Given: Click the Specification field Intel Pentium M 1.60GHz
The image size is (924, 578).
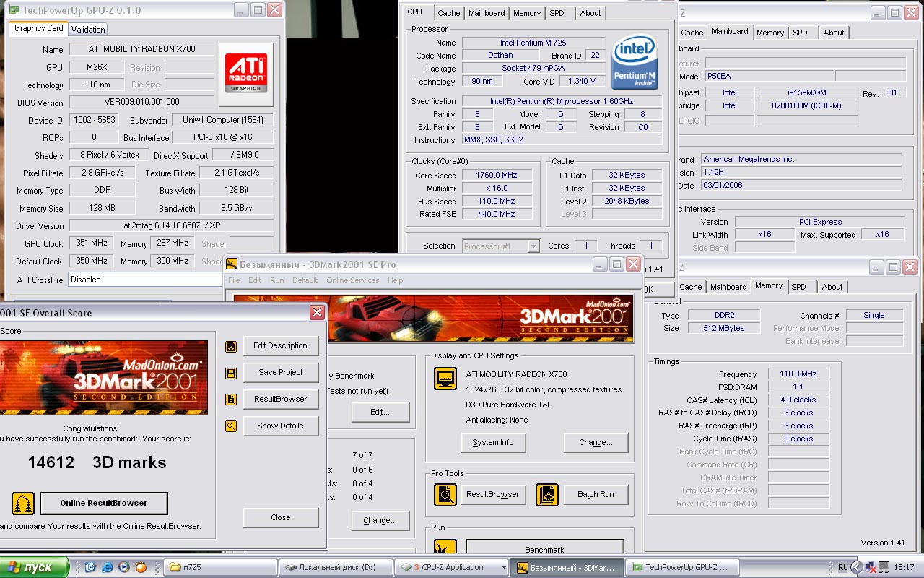Looking at the screenshot, I should coord(562,102).
